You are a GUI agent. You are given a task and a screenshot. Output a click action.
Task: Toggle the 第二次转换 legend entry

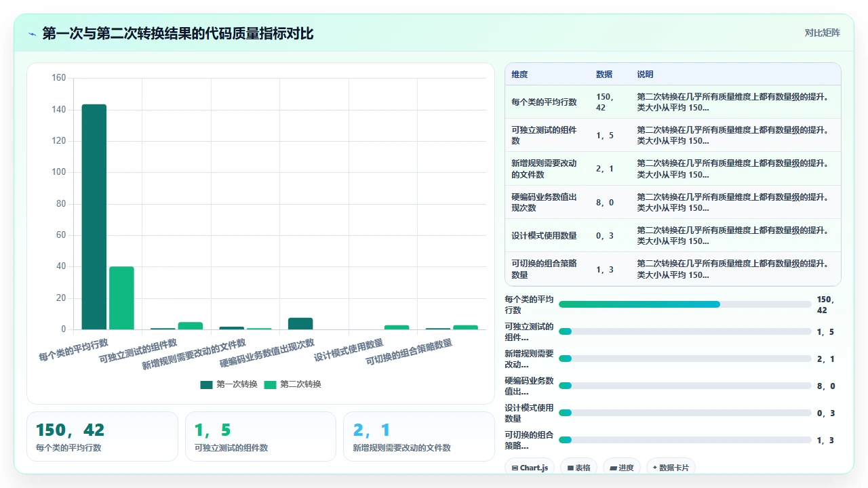pos(292,384)
